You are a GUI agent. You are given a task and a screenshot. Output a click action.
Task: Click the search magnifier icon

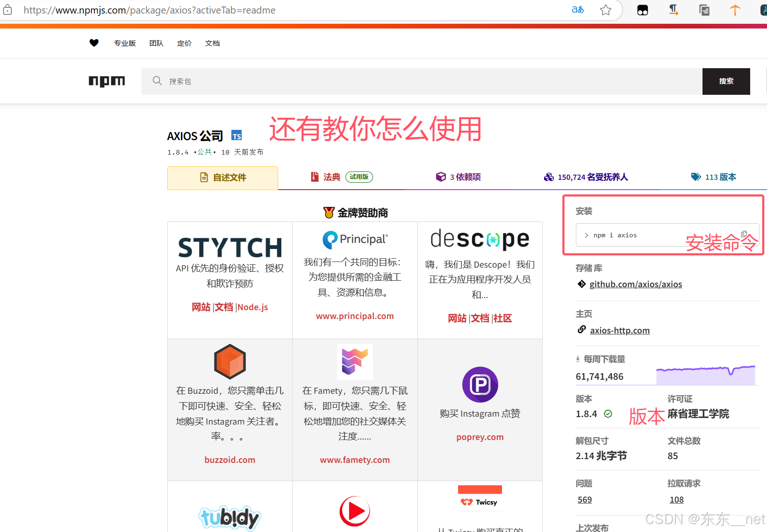pyautogui.click(x=157, y=81)
